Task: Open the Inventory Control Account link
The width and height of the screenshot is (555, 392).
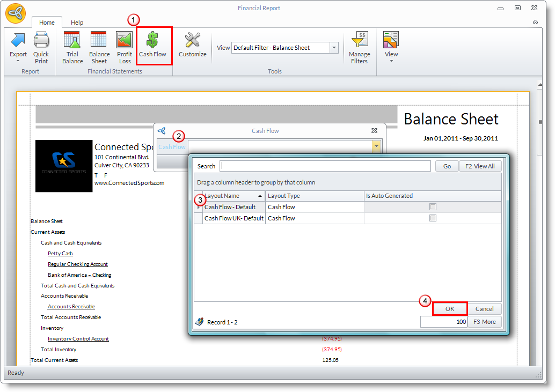Action: 78,338
